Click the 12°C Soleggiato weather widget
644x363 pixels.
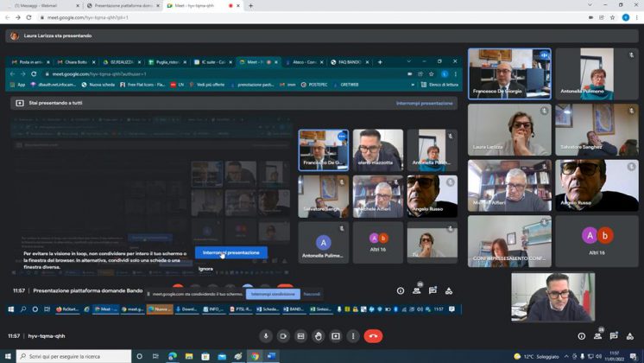[536, 356]
